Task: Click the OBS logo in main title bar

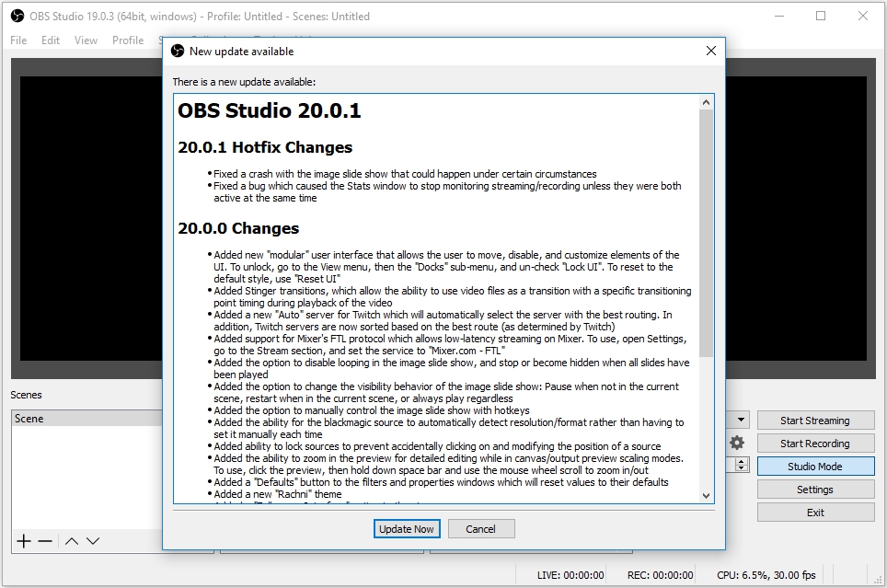Action: (x=17, y=16)
